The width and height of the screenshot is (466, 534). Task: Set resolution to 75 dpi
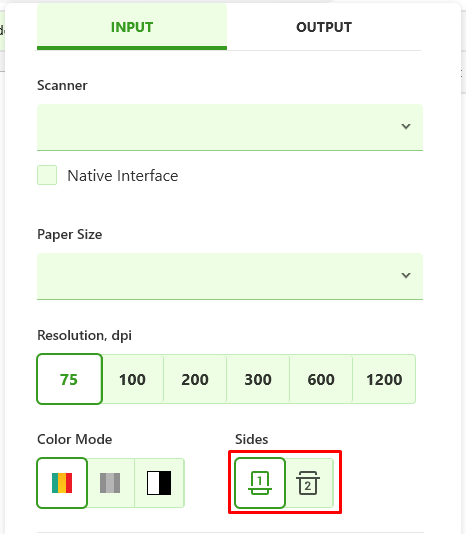69,379
